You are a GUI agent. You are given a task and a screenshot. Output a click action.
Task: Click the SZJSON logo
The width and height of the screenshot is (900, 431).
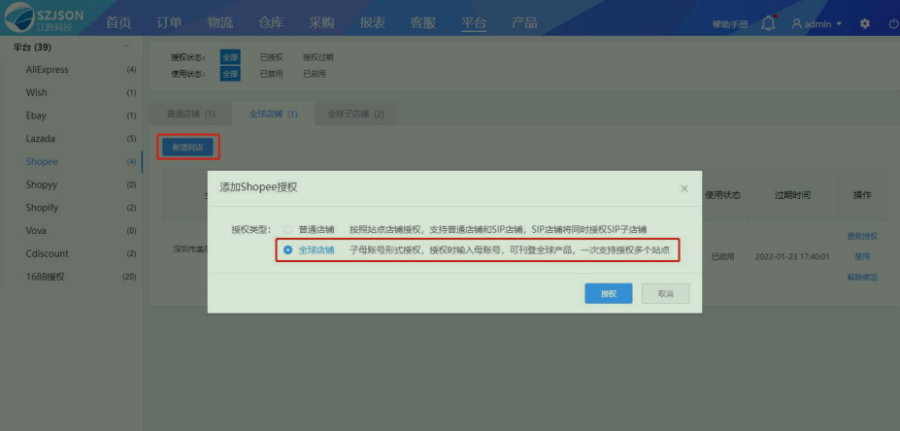click(45, 17)
